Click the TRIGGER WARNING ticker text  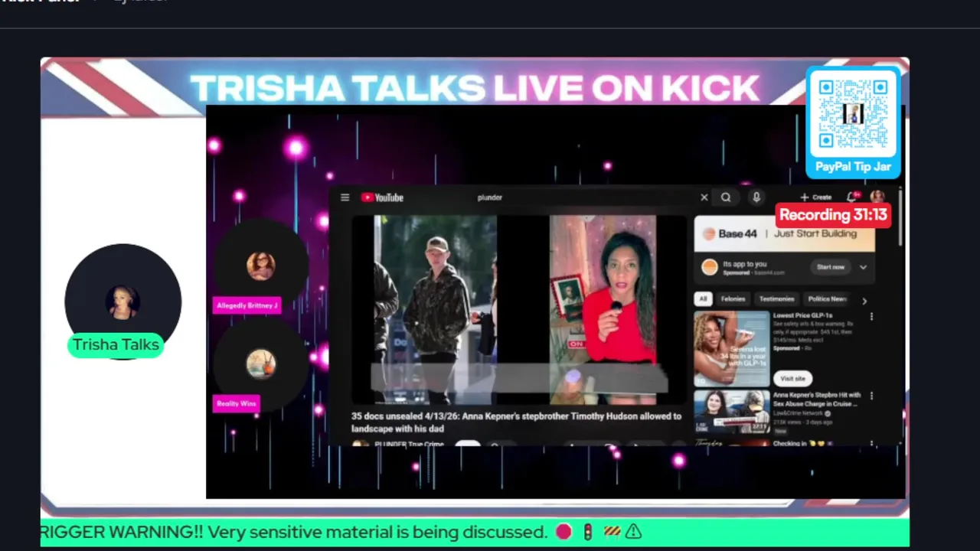pyautogui.click(x=294, y=532)
